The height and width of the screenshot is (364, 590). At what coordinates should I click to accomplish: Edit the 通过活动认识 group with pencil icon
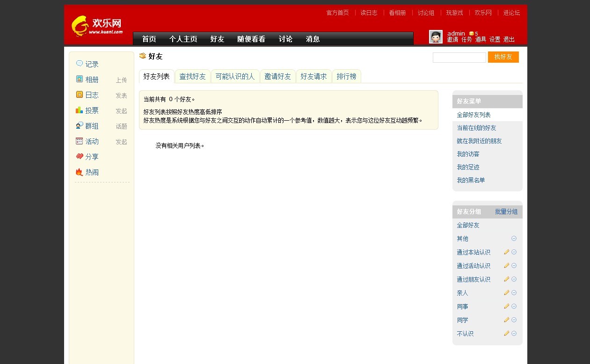[506, 265]
